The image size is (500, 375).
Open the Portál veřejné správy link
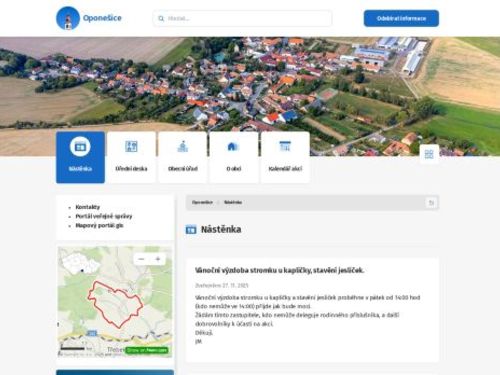(x=104, y=216)
